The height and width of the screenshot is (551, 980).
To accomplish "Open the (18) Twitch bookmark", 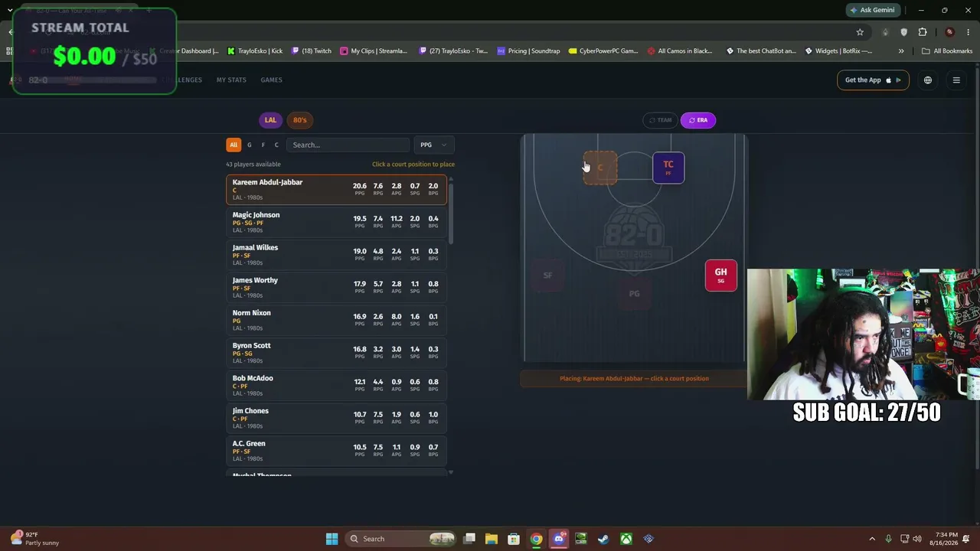I will [311, 51].
